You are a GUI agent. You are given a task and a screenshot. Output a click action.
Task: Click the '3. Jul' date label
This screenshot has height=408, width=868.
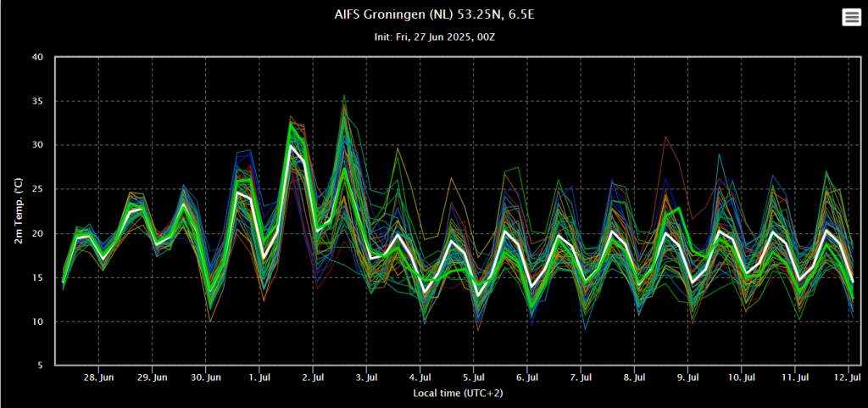click(366, 377)
